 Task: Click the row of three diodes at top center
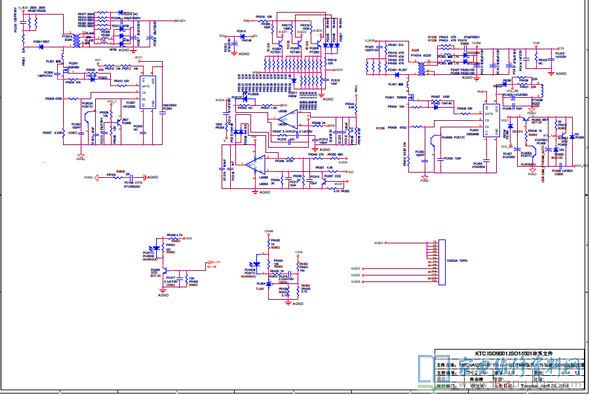[x=331, y=46]
